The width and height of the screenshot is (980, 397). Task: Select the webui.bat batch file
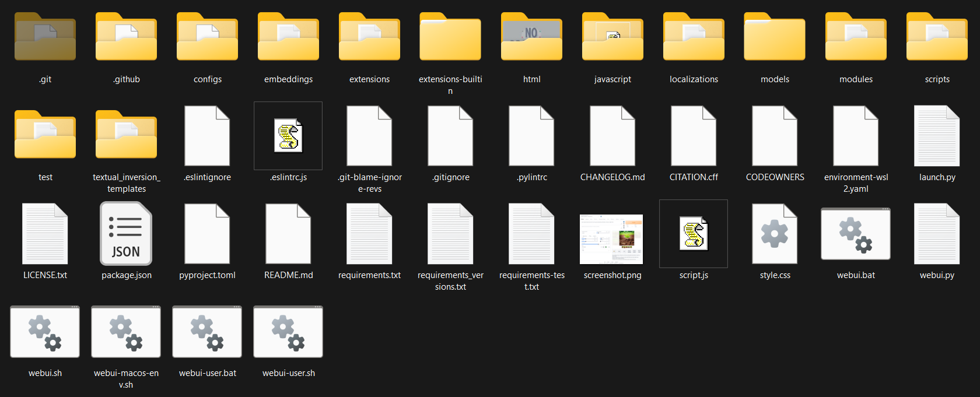(x=856, y=234)
